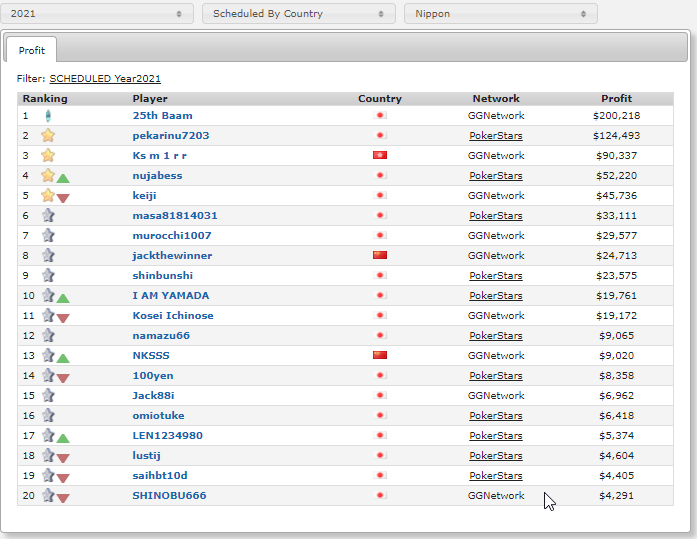
Task: Open player 25th Baam profile
Action: pos(162,116)
